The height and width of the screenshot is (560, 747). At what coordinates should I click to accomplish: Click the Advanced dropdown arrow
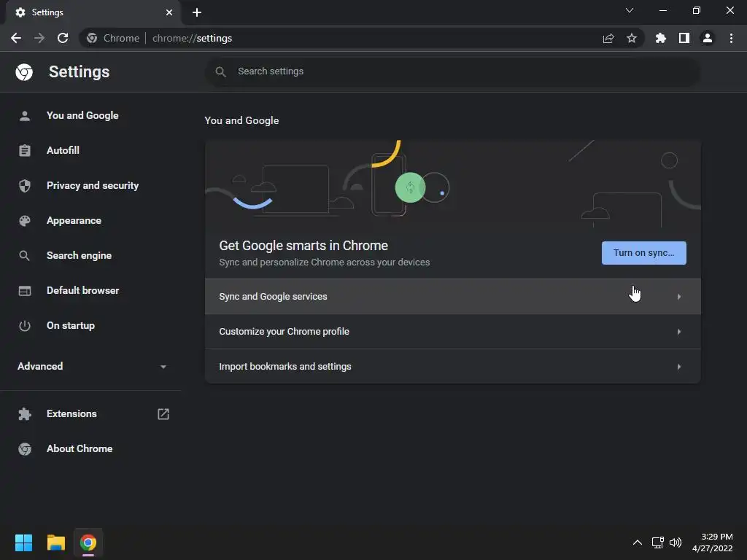click(163, 367)
